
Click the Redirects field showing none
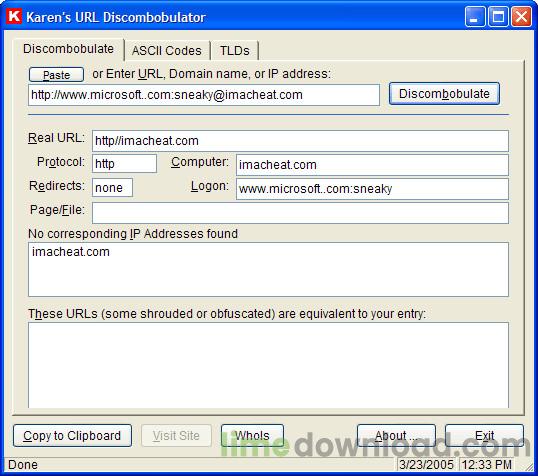(112, 187)
